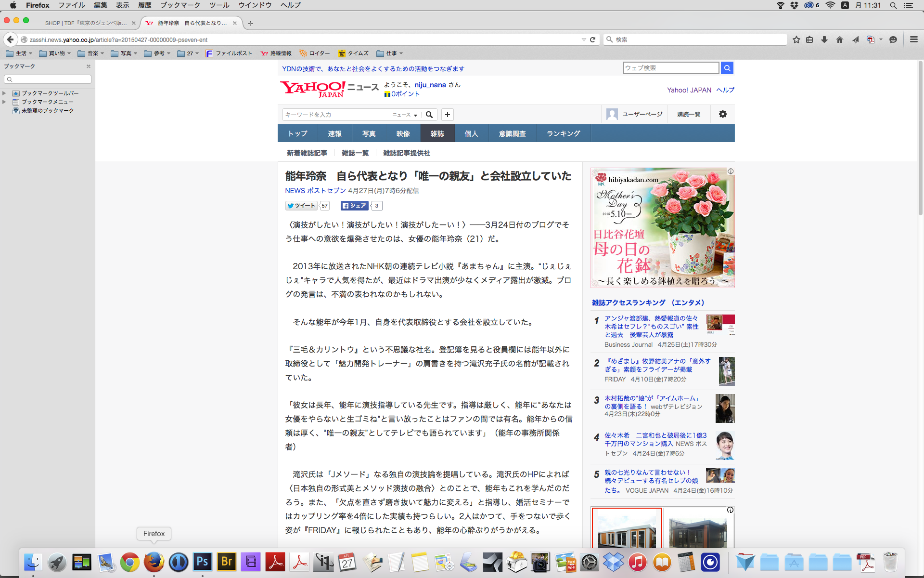Click the bookmark star icon

[x=796, y=39]
